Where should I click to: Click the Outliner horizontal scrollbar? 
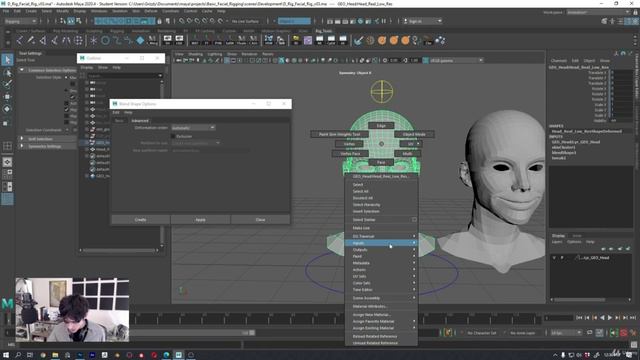pos(118,250)
